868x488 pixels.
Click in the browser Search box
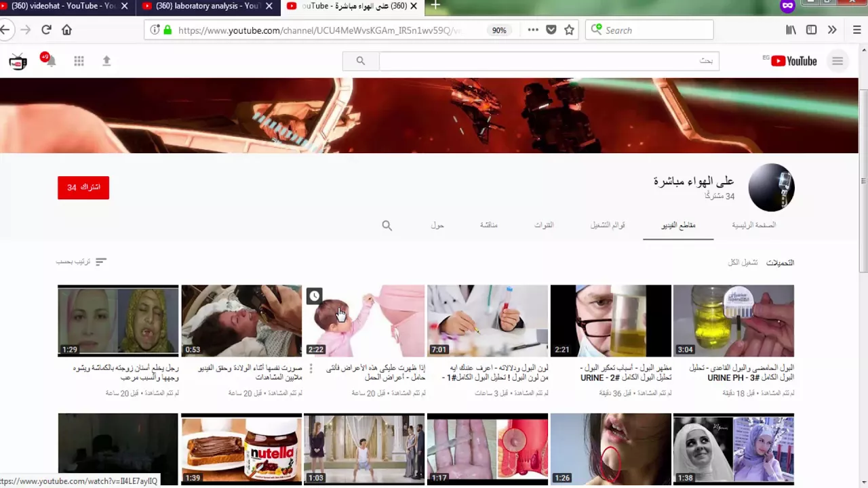[x=650, y=30]
